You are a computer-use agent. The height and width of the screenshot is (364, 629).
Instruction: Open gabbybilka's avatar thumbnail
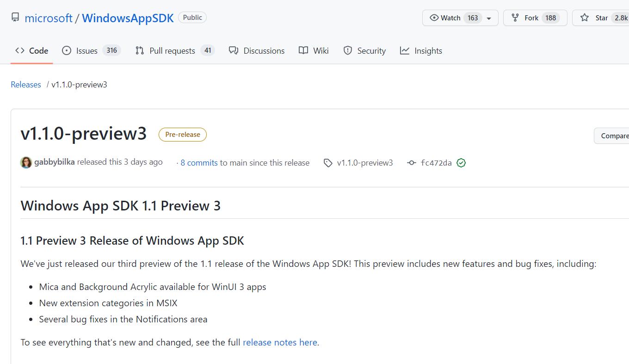(26, 162)
